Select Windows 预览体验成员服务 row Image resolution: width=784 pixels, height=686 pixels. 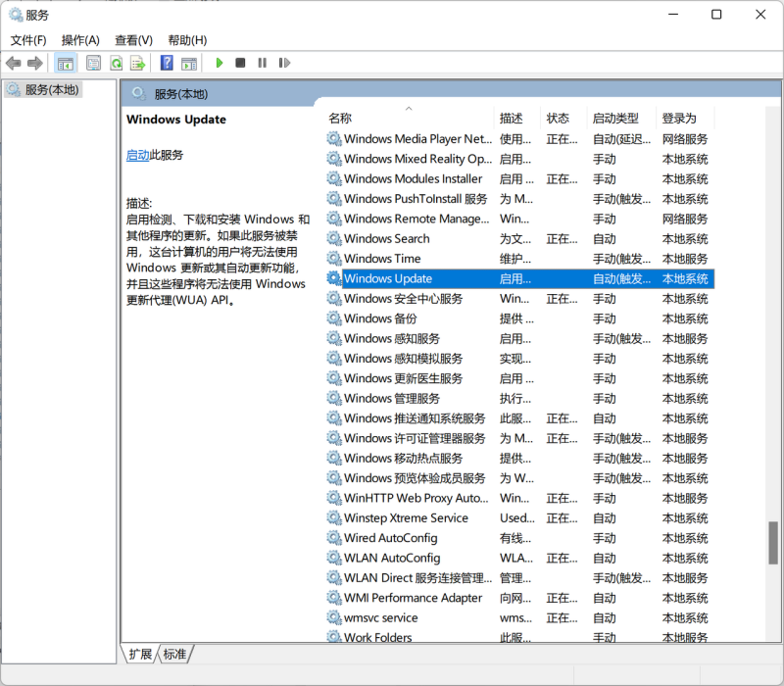click(x=520, y=478)
